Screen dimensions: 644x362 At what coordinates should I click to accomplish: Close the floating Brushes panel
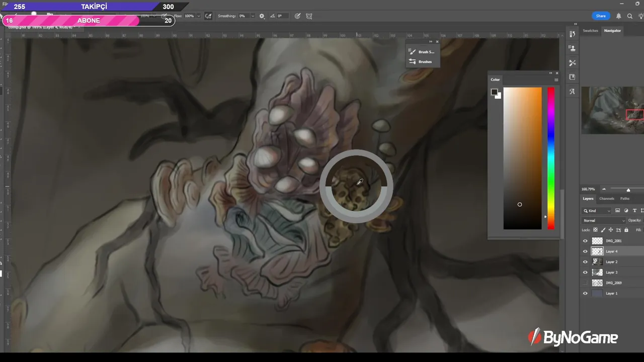pyautogui.click(x=437, y=42)
